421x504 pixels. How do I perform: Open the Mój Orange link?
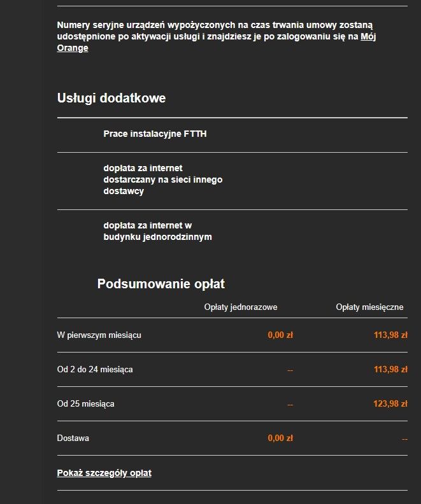point(72,48)
